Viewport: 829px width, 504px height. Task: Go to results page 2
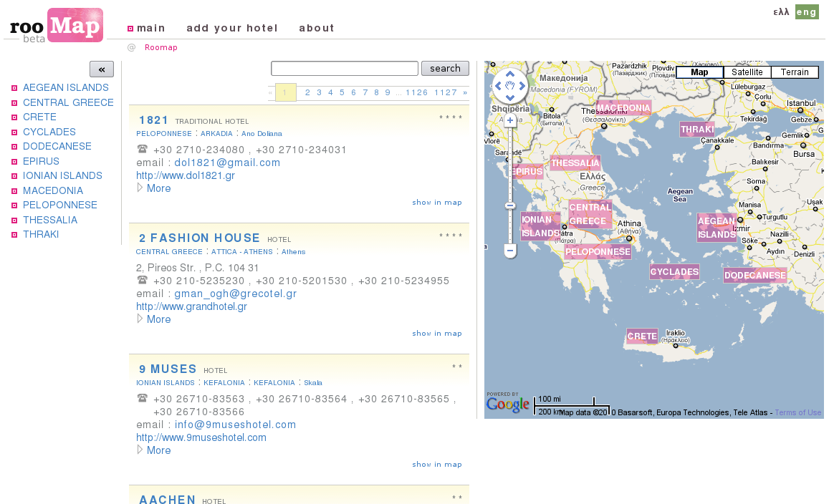[307, 92]
